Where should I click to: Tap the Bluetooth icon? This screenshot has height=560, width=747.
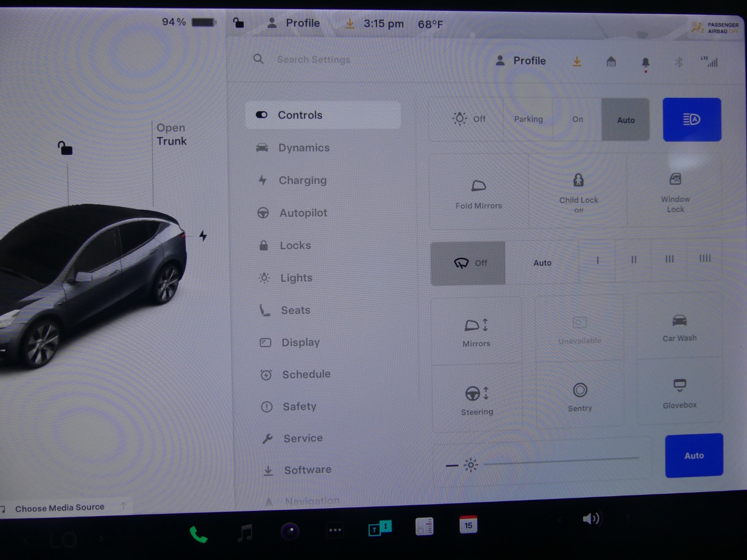(x=679, y=63)
